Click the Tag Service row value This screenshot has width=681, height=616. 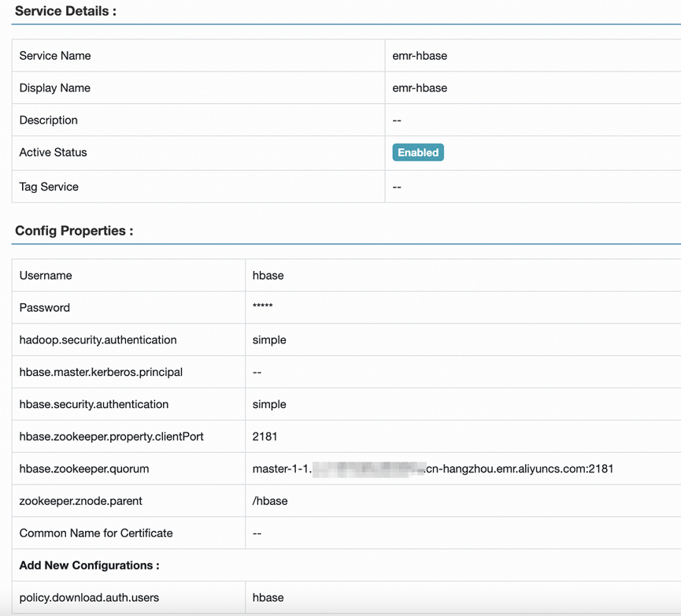396,187
